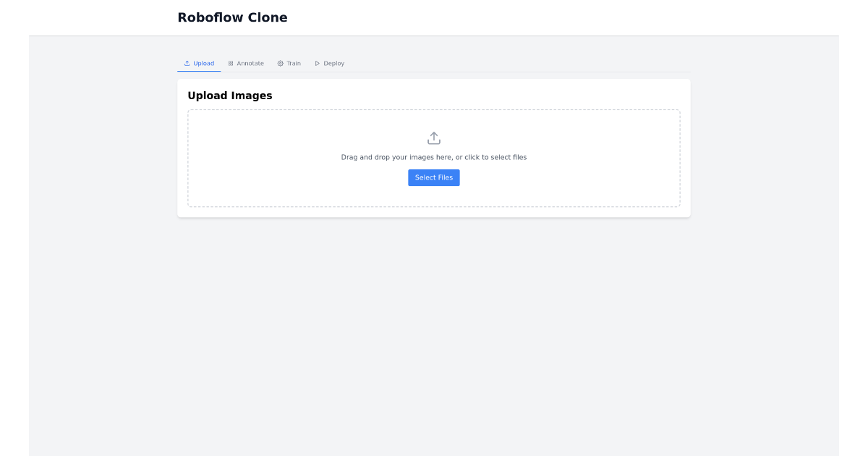Click the Deploy tab label text
Image resolution: width=868 pixels, height=456 pixels.
(334, 63)
